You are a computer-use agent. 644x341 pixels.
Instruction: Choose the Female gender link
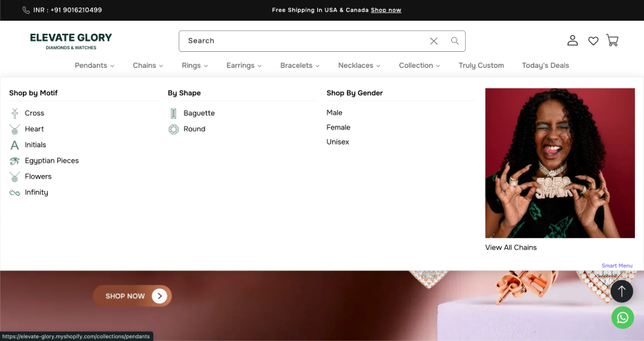pyautogui.click(x=339, y=127)
